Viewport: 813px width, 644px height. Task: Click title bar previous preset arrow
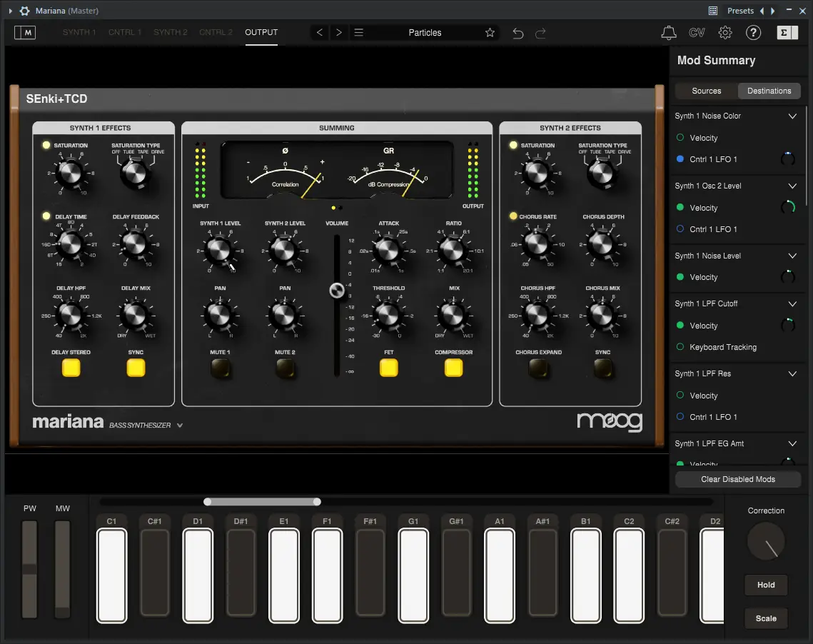click(762, 11)
